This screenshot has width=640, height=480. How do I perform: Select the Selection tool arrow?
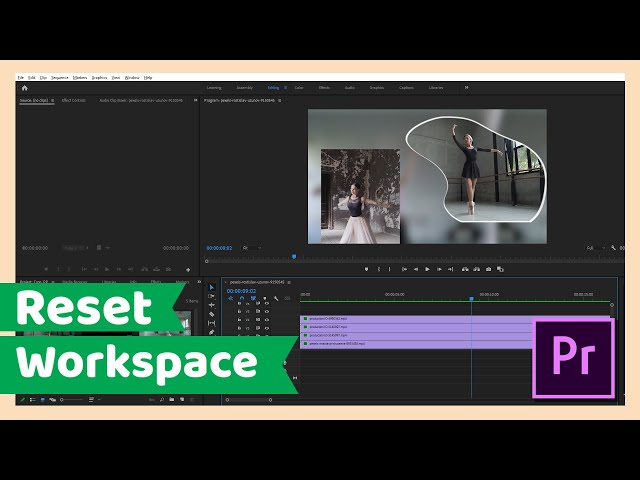click(x=211, y=287)
